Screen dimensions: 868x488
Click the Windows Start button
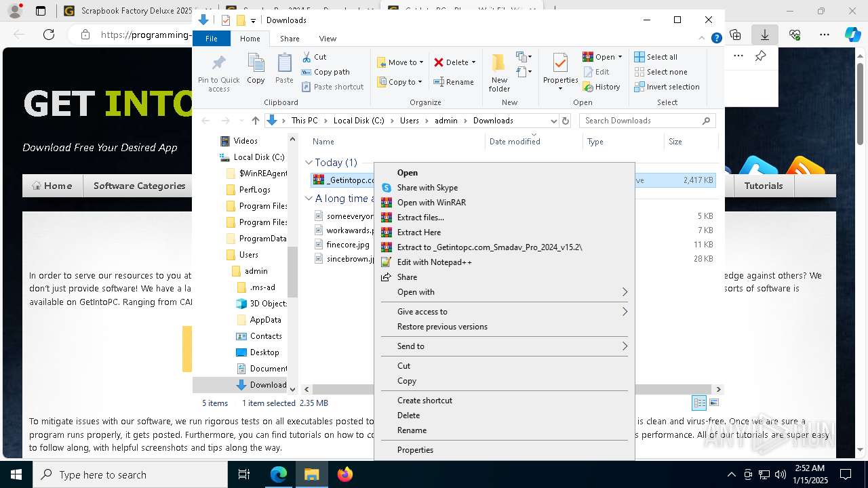click(x=16, y=474)
